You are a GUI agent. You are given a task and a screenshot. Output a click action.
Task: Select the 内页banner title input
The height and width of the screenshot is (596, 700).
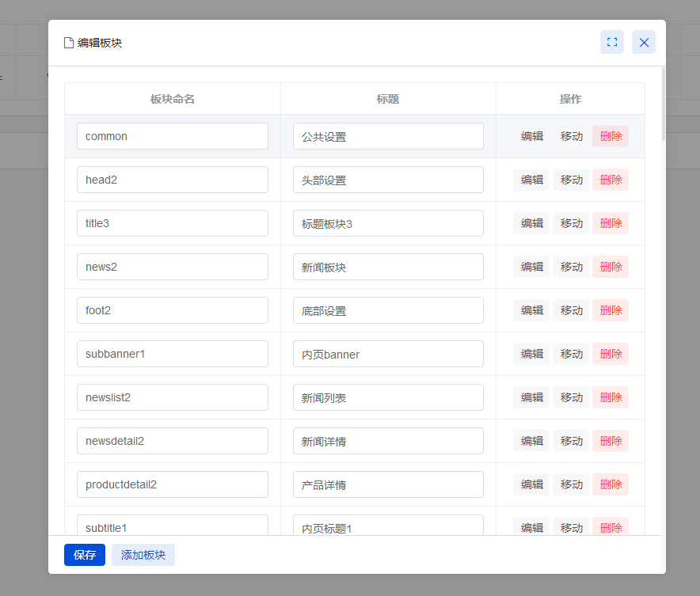pyautogui.click(x=388, y=354)
